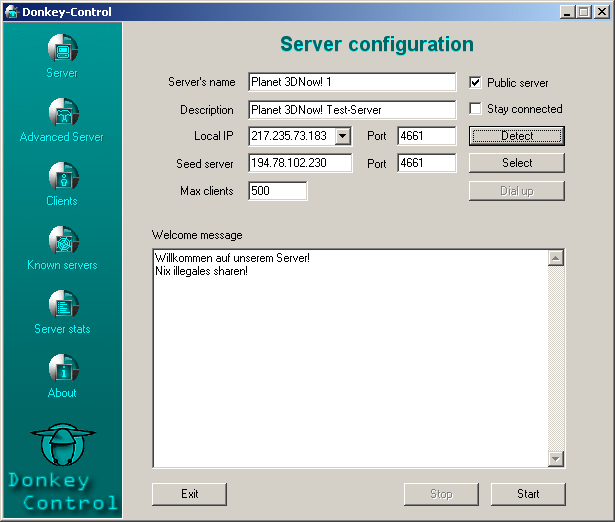The width and height of the screenshot is (615, 522).
Task: Focus the Max clients field
Action: tap(278, 191)
